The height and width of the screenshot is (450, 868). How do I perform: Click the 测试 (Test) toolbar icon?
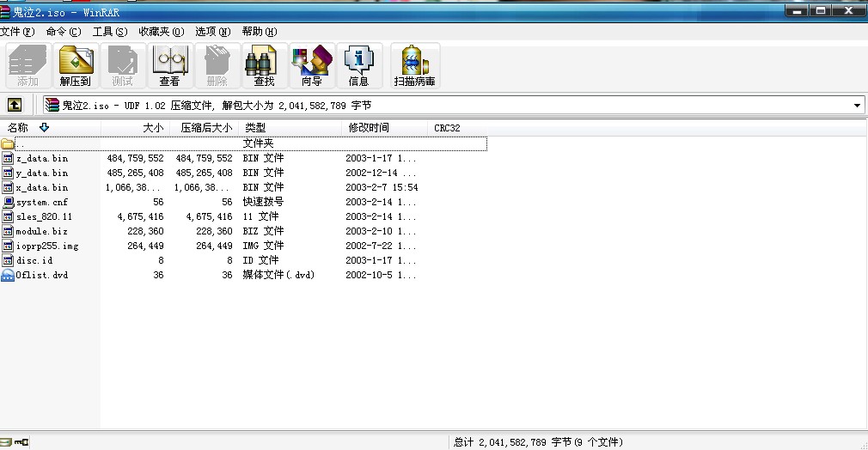point(122,66)
